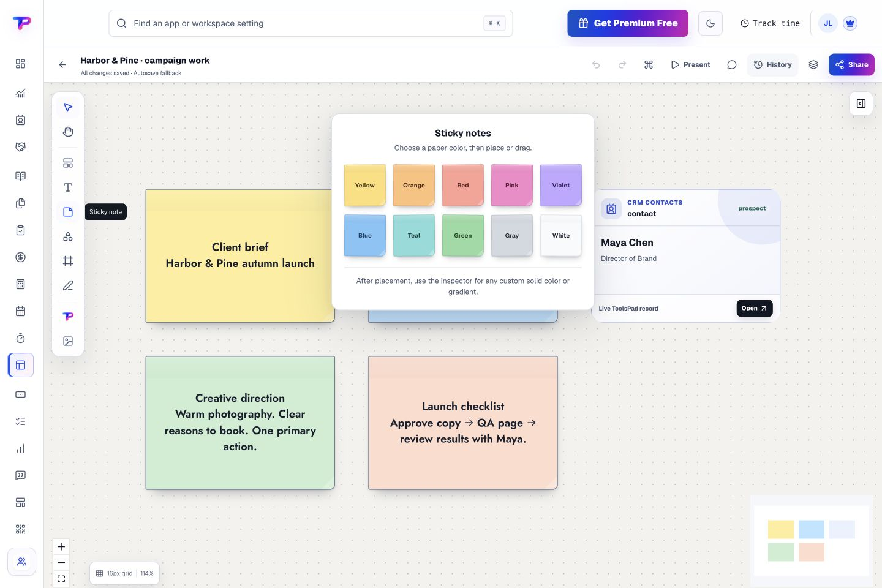The height and width of the screenshot is (588, 882).
Task: Pick the Yellow sticky note color
Action: [365, 185]
